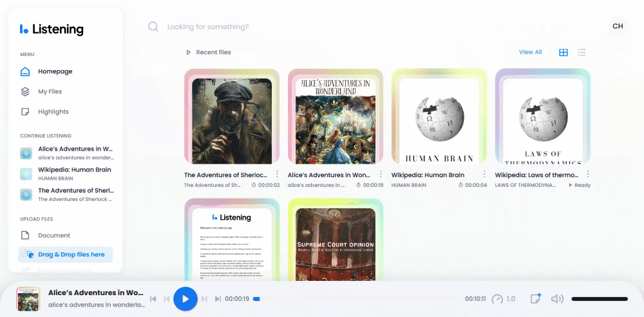Viewport: 644px width, 317px height.
Task: Open options menu for Adventures of Sherlock card
Action: coord(277,175)
